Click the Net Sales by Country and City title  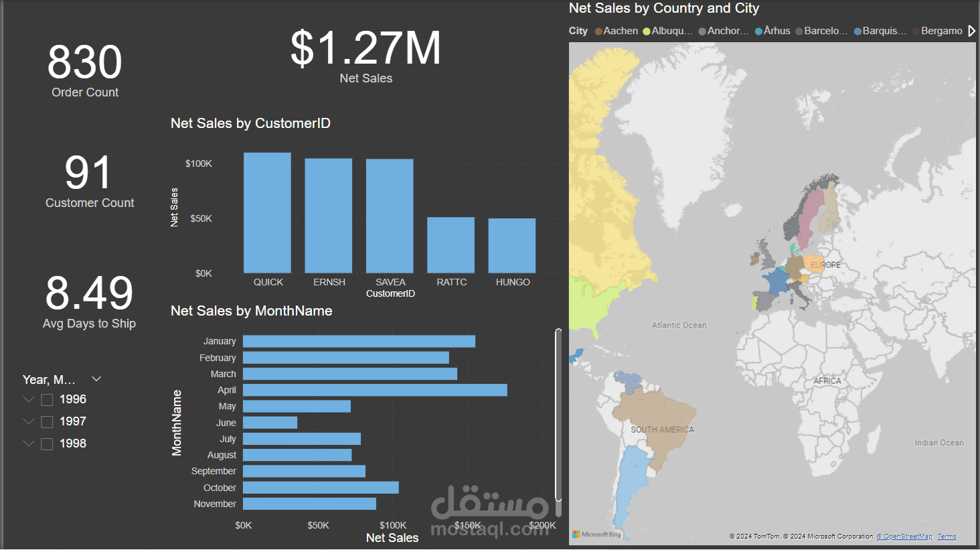pos(664,8)
